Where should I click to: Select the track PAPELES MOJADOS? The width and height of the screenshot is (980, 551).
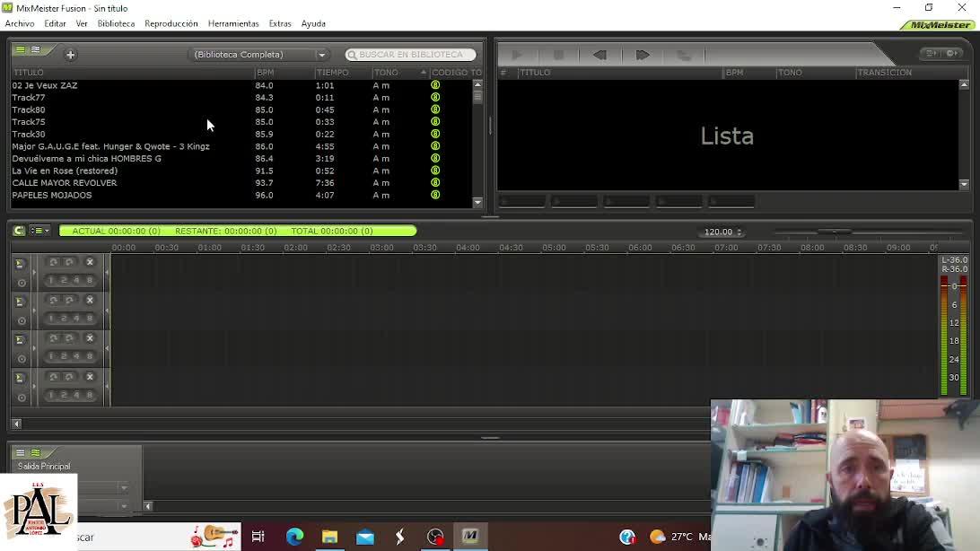[52, 195]
